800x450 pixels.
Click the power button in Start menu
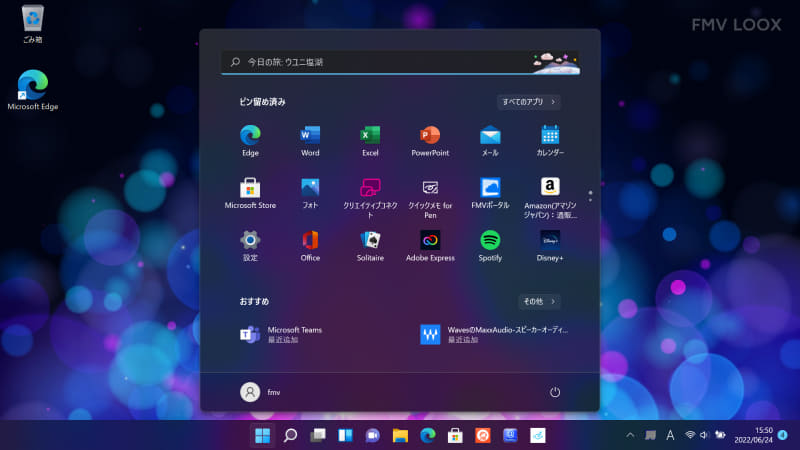point(555,392)
